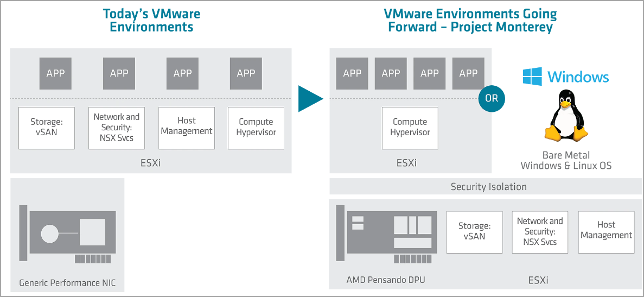Select Host Management box in Today's environment

(x=187, y=128)
